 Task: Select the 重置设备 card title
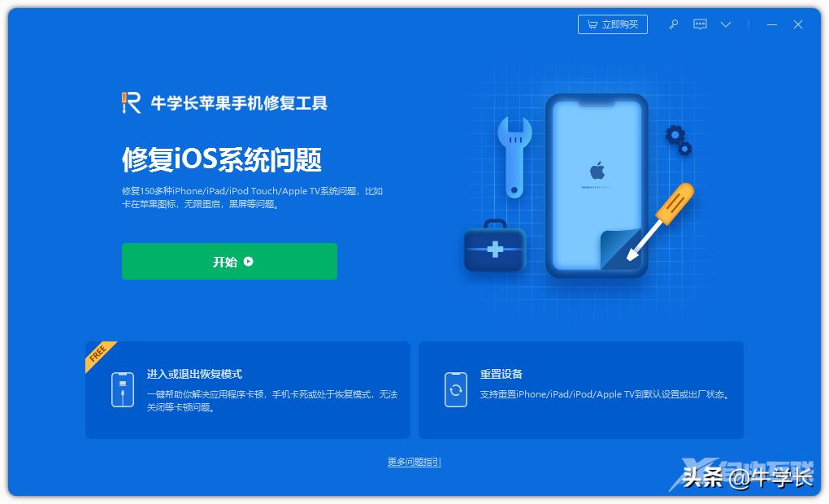pyautogui.click(x=501, y=374)
